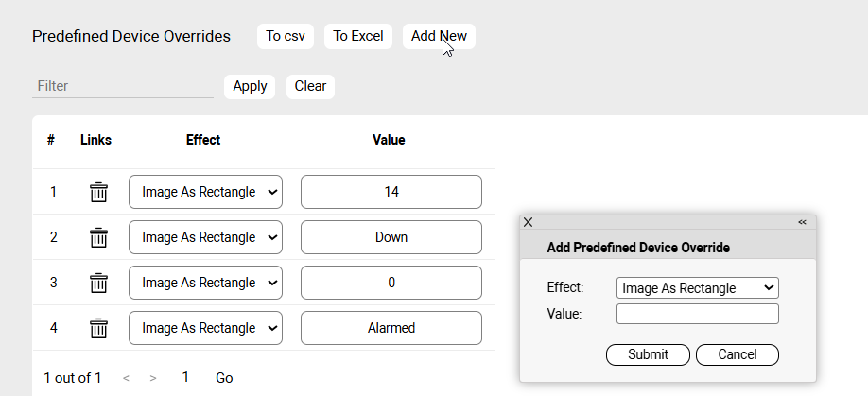
Task: Open the Effect dropdown in row 3
Action: point(205,283)
